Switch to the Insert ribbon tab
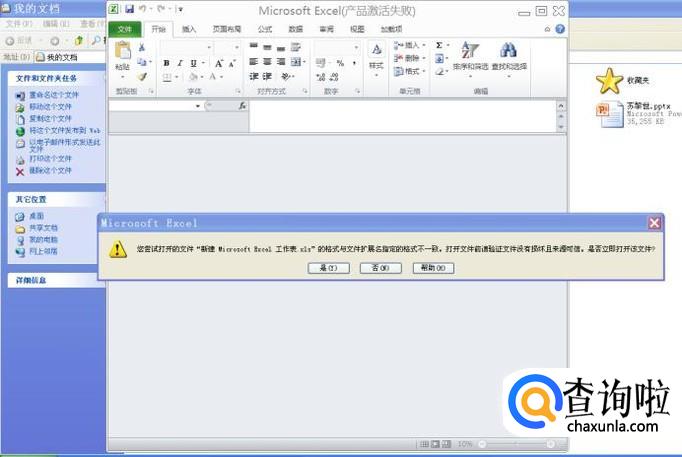The height and width of the screenshot is (457, 682). 189,29
